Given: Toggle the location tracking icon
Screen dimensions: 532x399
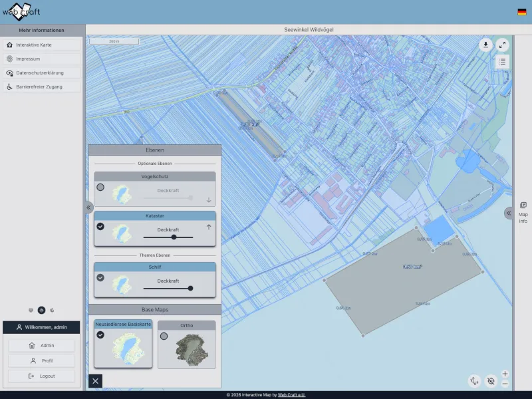Looking at the screenshot, I should (491, 381).
